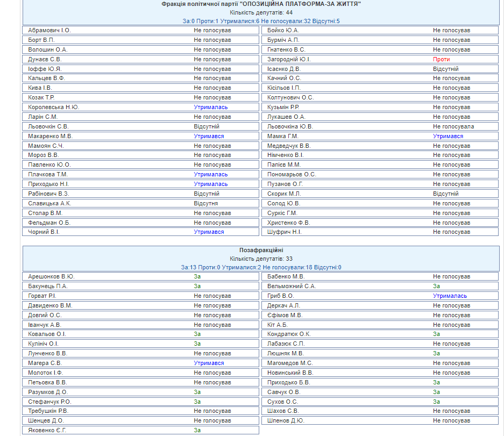Click 'За' vote for Стефанчук Р.О.
This screenshot has width=504, height=436.
tap(197, 402)
